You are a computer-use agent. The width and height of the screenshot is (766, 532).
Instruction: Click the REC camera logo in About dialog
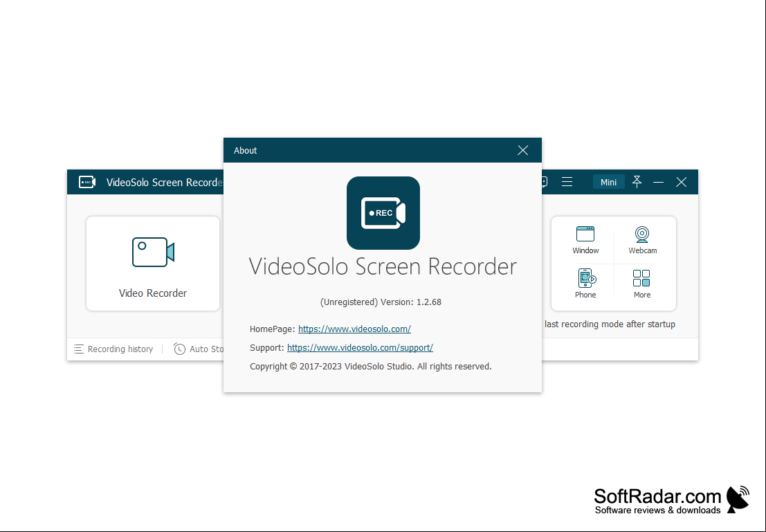tap(383, 213)
